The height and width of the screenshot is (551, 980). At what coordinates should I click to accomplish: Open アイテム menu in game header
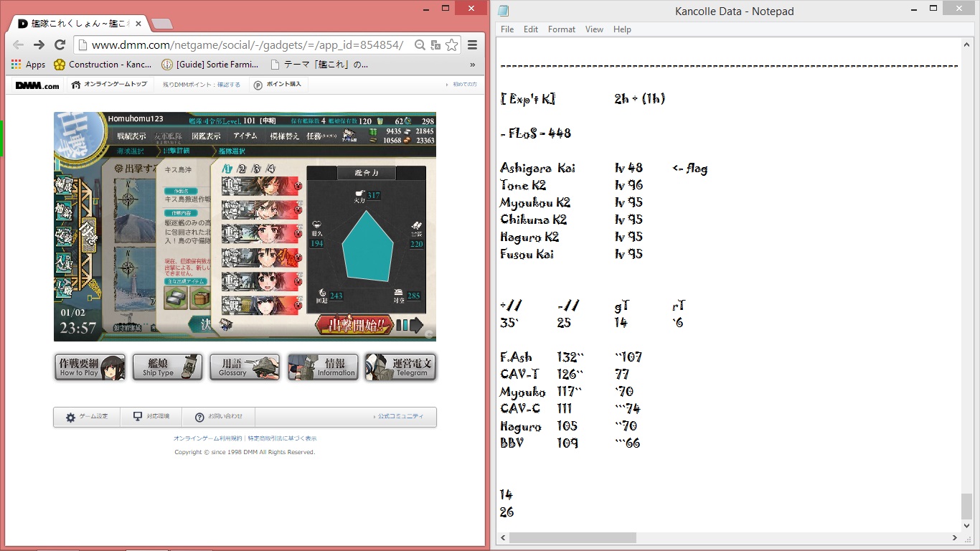coord(245,136)
